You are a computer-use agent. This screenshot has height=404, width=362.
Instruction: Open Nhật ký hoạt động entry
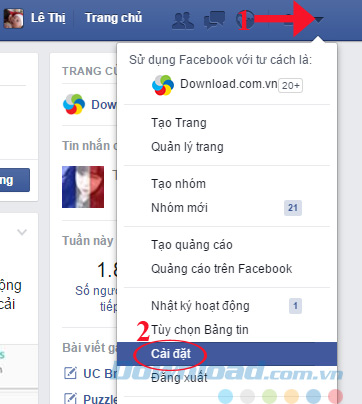200,306
